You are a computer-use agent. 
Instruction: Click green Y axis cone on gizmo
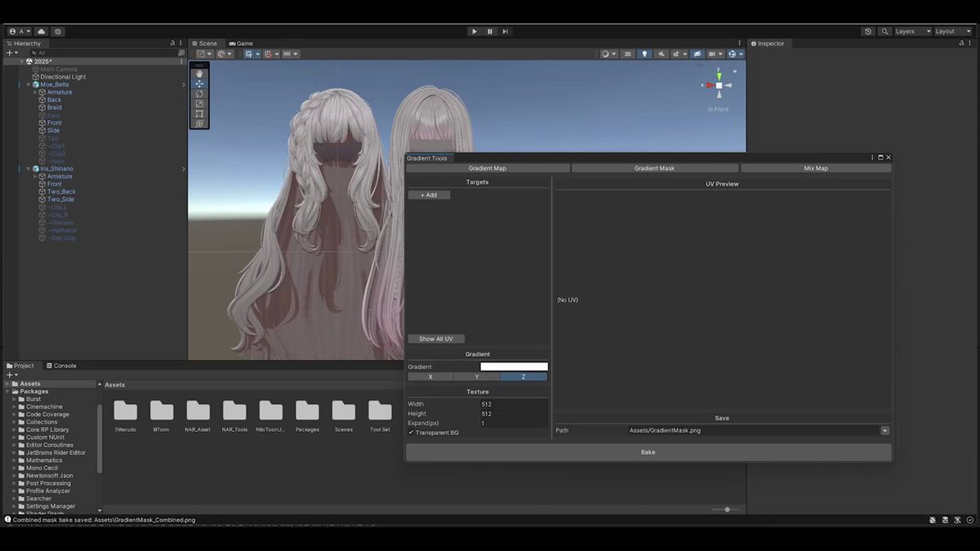[x=719, y=76]
